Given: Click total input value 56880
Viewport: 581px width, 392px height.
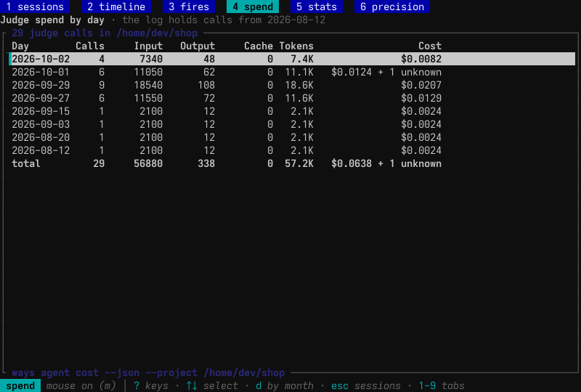Looking at the screenshot, I should click(148, 163).
